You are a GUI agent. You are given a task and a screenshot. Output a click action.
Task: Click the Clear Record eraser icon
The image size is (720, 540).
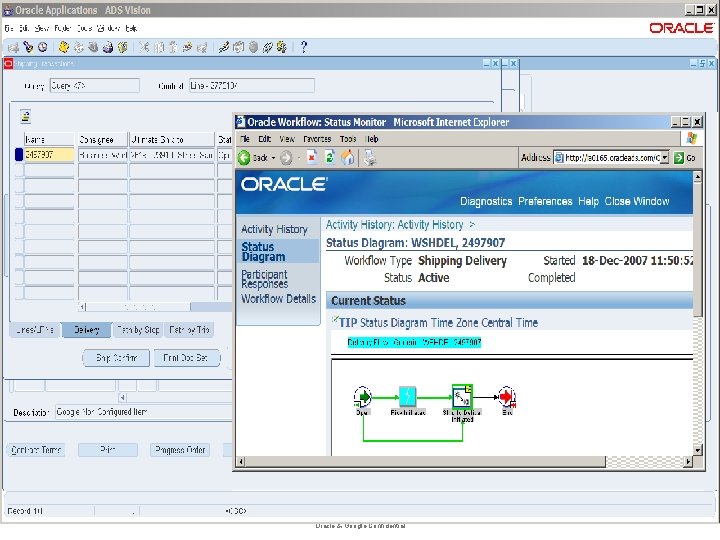[188, 47]
